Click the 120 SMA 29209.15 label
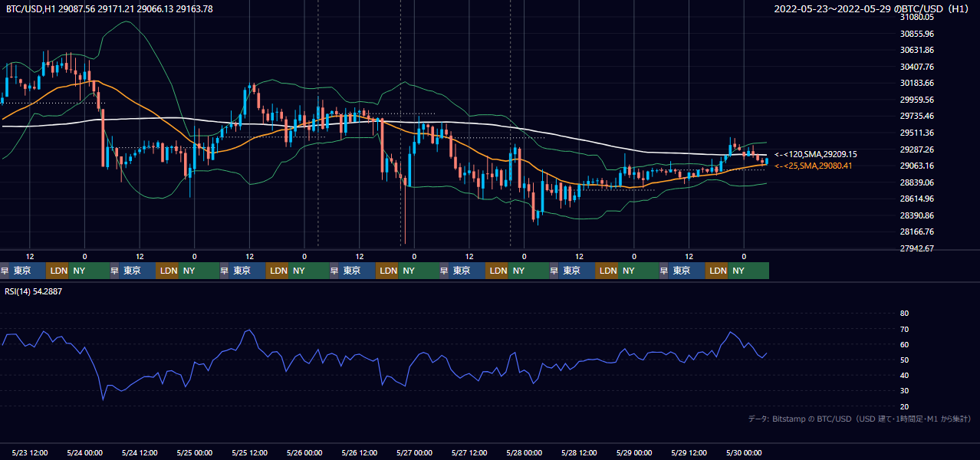This screenshot has height=460, width=980. (x=816, y=154)
